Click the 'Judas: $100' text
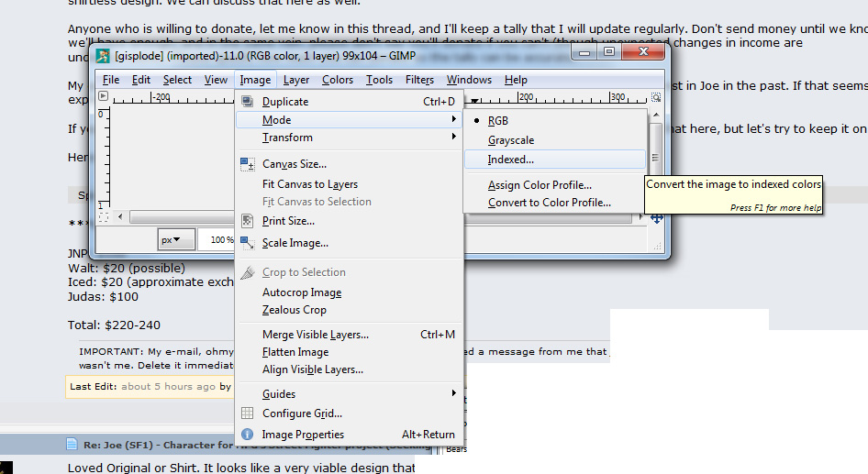868x474 pixels. pos(103,296)
